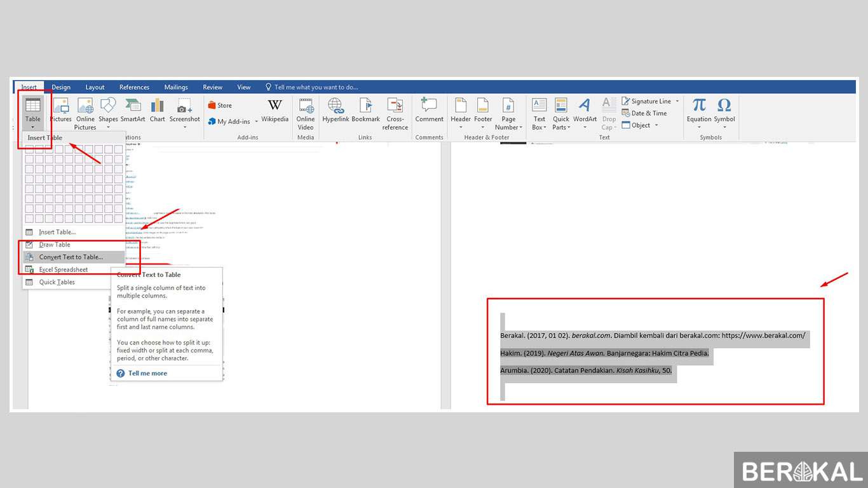Click the Tell me more link
Viewport: 868px width, 488px height.
[x=147, y=373]
